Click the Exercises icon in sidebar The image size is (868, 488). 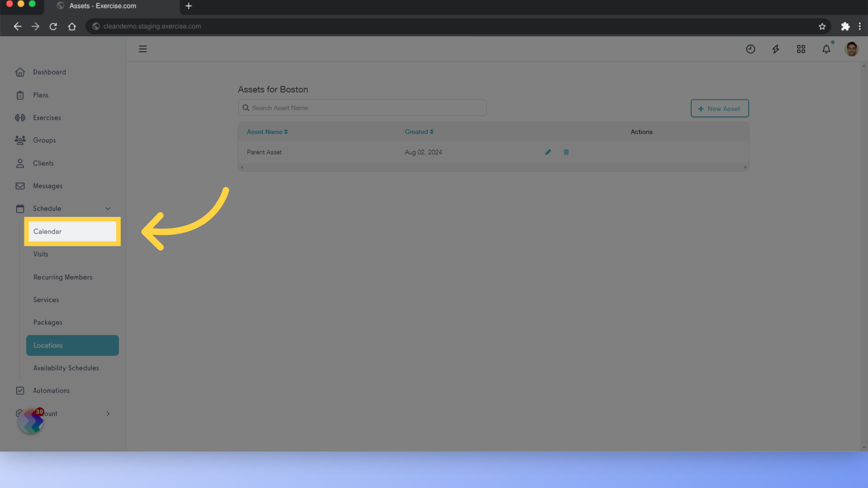point(20,117)
